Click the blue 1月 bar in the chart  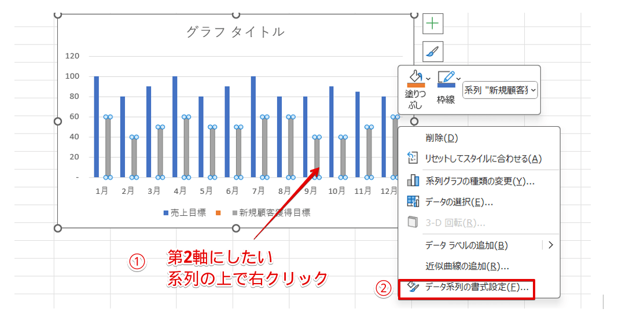point(97,126)
